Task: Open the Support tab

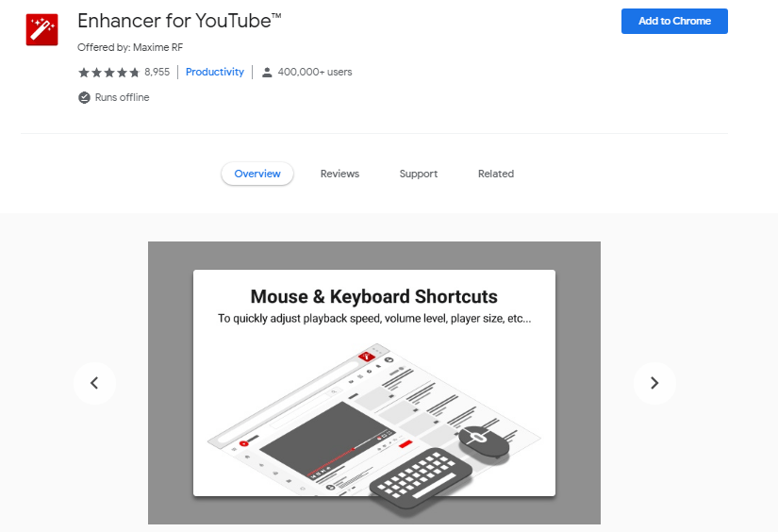Action: point(419,174)
